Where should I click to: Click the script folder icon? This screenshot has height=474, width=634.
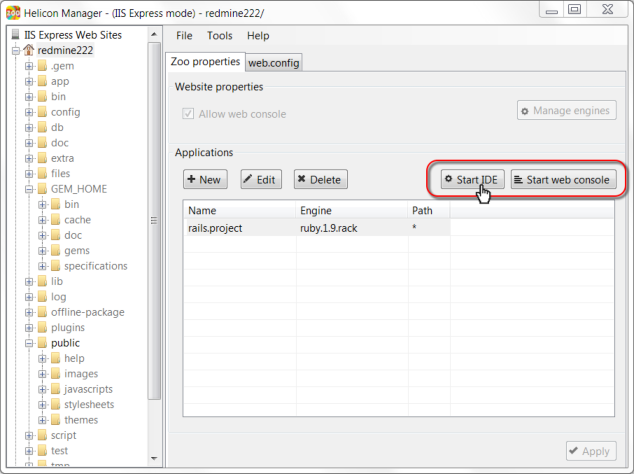point(42,435)
